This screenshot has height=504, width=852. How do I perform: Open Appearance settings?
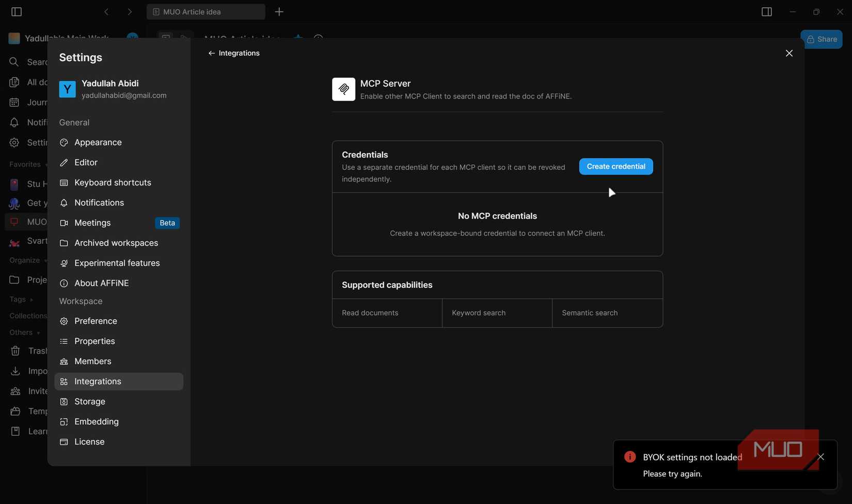point(119,143)
